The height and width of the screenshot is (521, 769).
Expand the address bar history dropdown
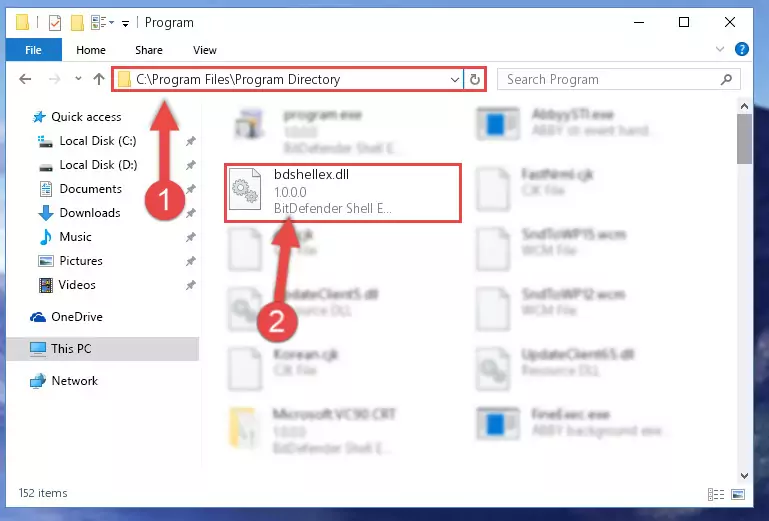point(455,79)
